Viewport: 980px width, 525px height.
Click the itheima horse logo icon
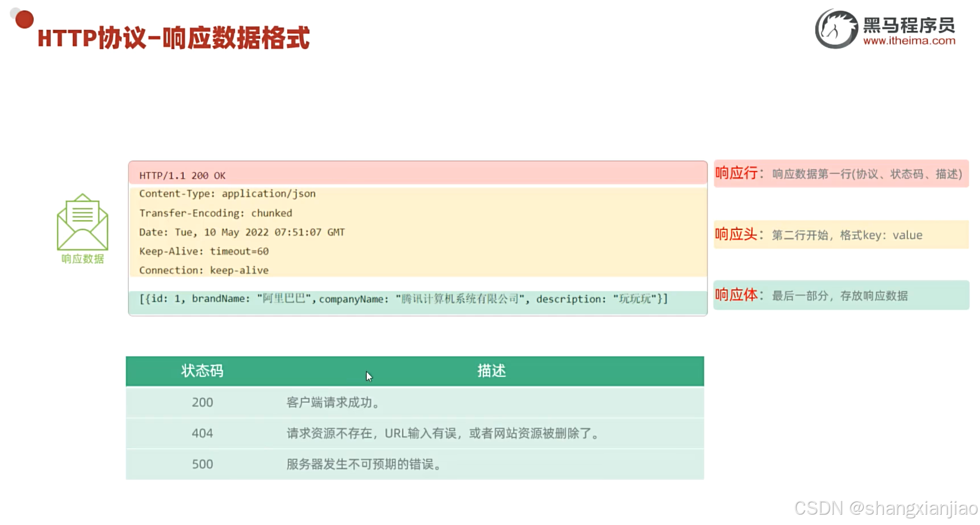point(836,29)
